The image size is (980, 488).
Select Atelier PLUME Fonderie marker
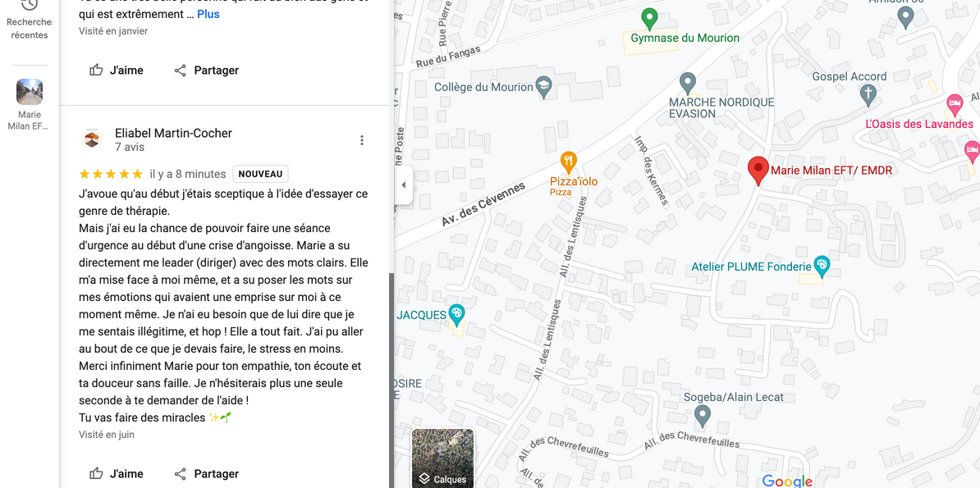point(822,267)
